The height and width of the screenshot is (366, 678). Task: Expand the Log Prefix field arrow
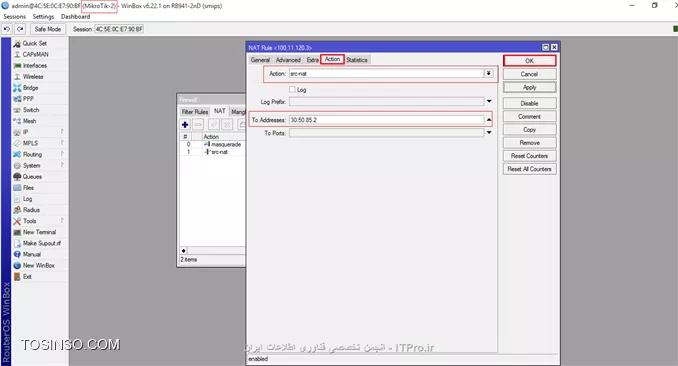click(489, 101)
